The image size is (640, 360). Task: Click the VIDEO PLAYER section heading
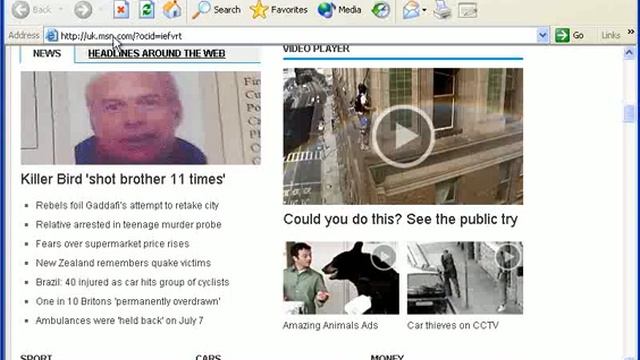coord(316,49)
